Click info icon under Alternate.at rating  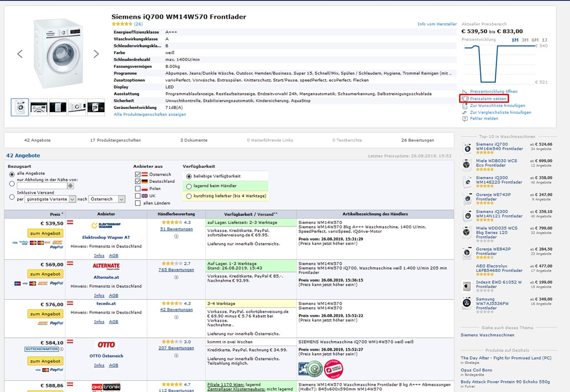click(176, 277)
